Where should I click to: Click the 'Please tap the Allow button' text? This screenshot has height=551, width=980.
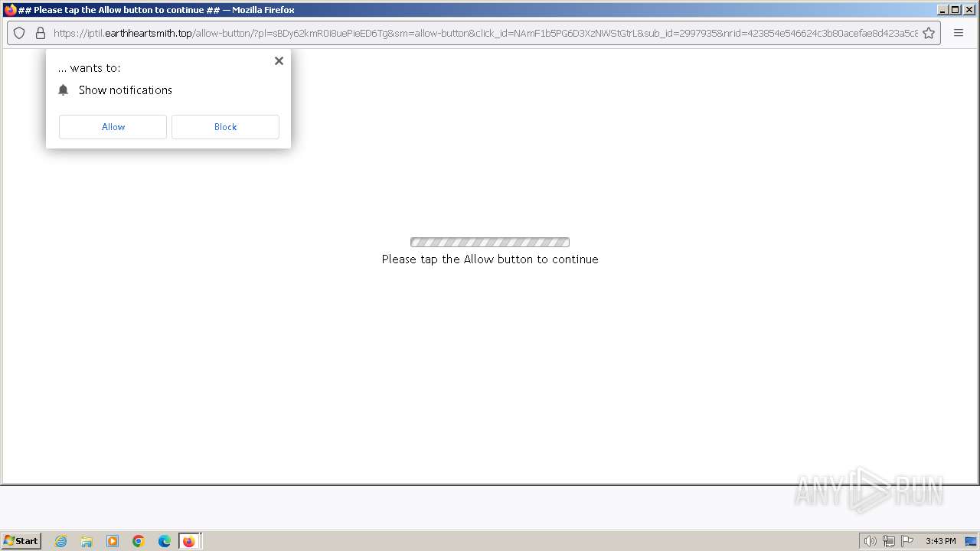point(490,259)
